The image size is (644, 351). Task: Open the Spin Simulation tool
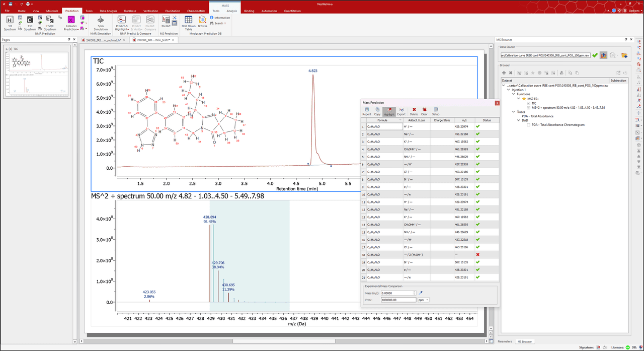pyautogui.click(x=101, y=23)
